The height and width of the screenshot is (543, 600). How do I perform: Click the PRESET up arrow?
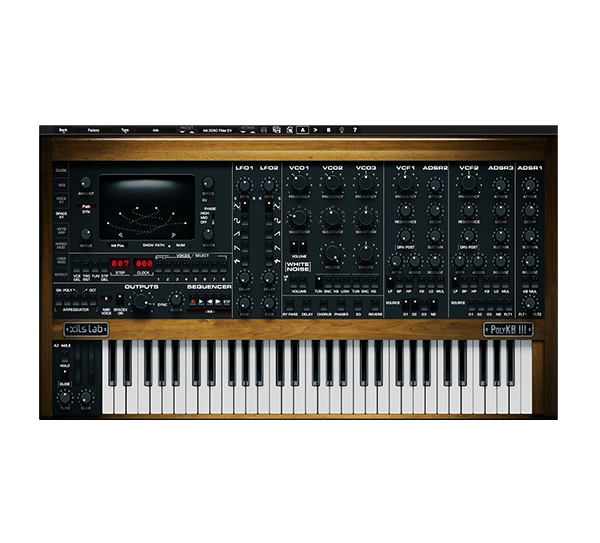click(192, 132)
